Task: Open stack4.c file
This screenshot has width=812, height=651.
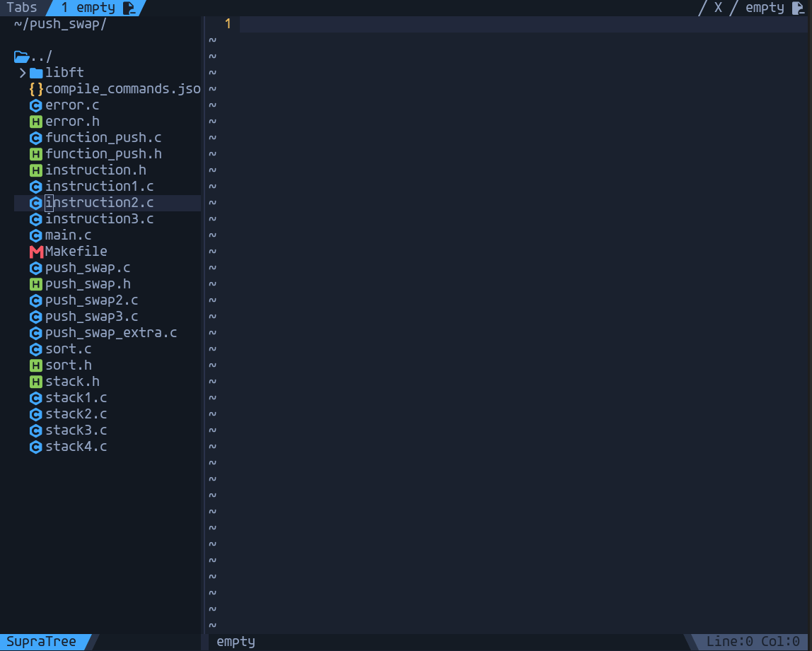Action: pyautogui.click(x=76, y=447)
